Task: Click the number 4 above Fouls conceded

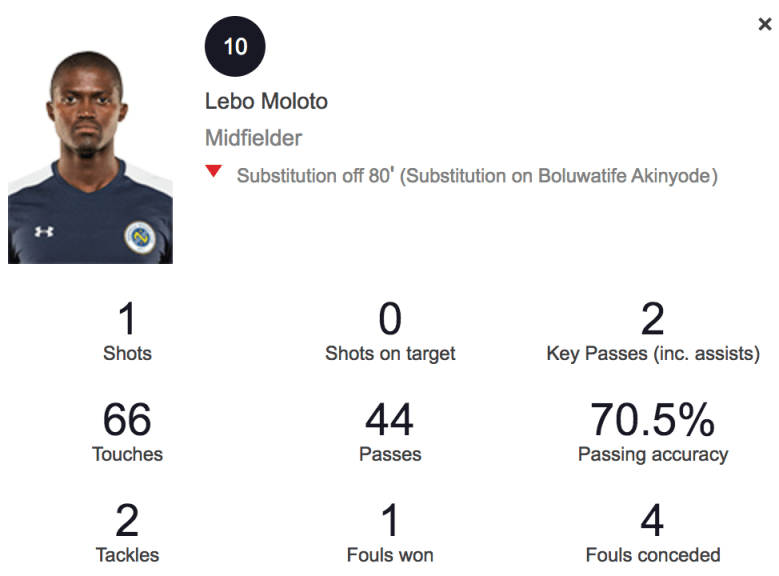Action: (653, 521)
